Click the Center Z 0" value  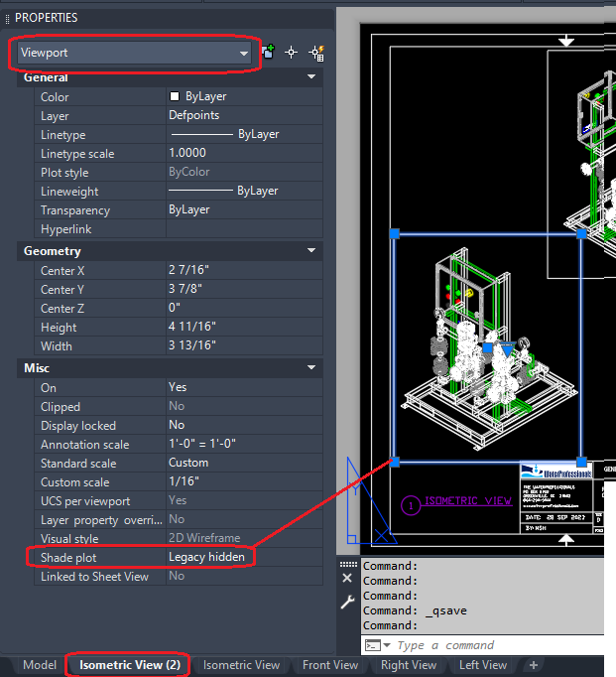pyautogui.click(x=244, y=308)
